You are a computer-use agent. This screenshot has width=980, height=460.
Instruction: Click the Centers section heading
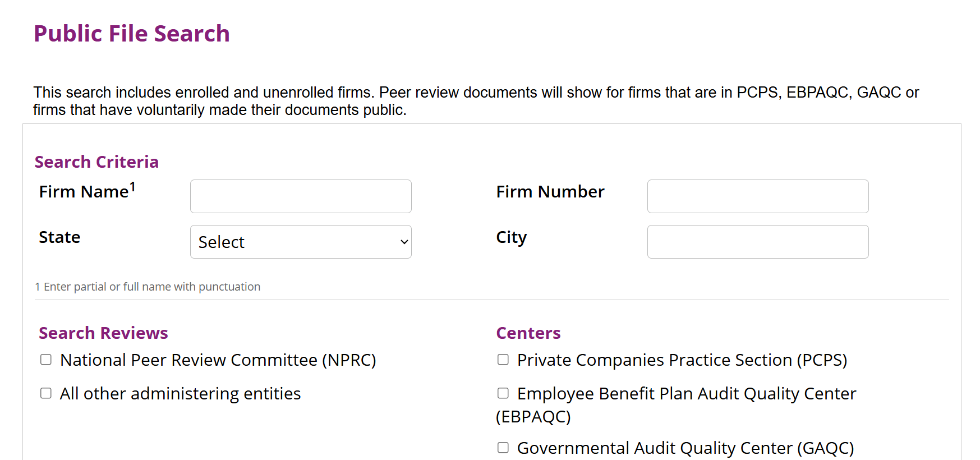click(x=528, y=333)
